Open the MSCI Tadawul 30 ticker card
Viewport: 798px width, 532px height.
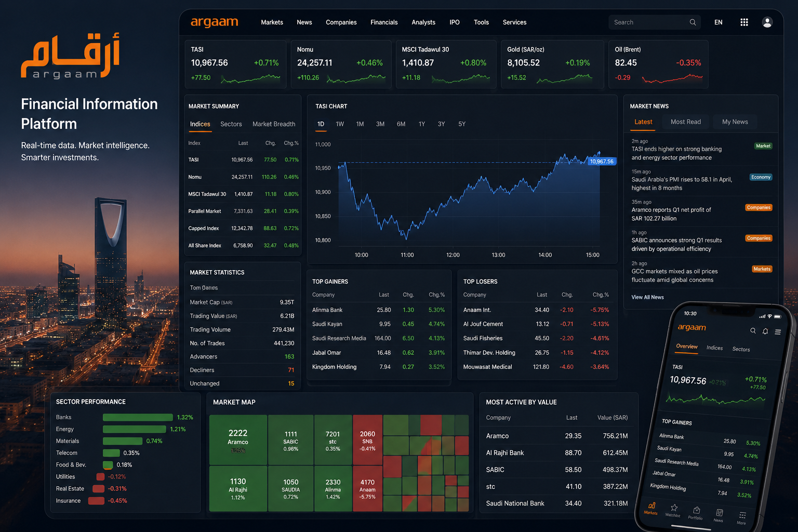point(446,64)
